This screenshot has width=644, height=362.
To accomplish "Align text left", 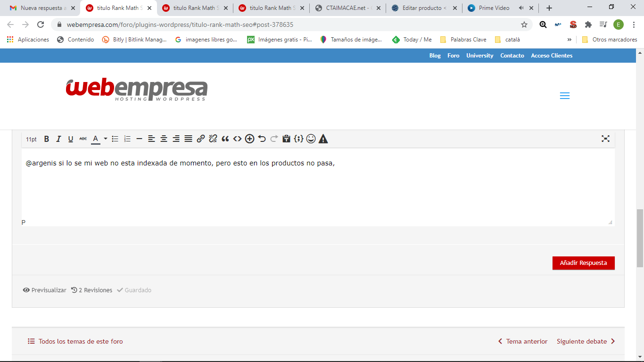I will [151, 139].
